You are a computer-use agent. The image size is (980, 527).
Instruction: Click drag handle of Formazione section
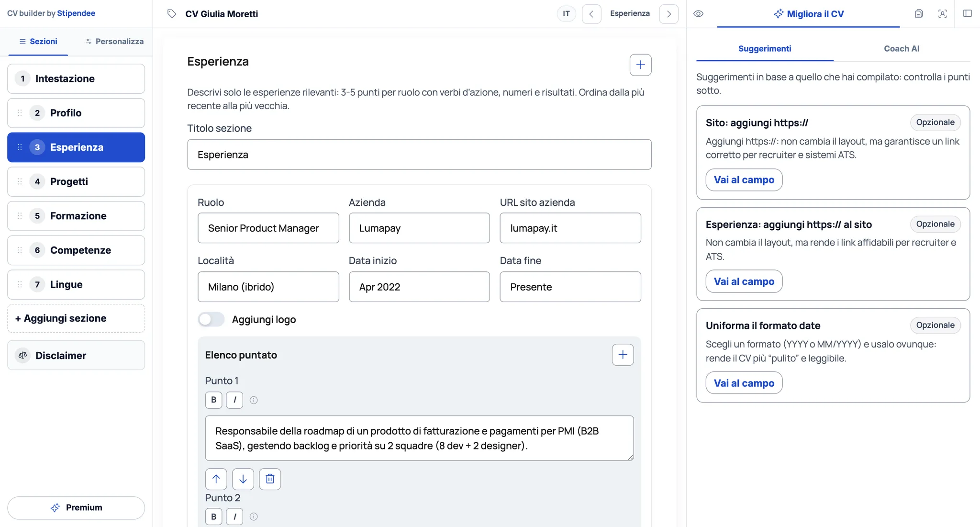20,216
